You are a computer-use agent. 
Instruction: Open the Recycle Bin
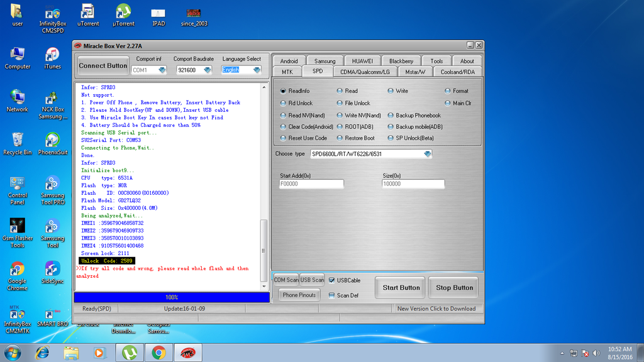(x=17, y=144)
